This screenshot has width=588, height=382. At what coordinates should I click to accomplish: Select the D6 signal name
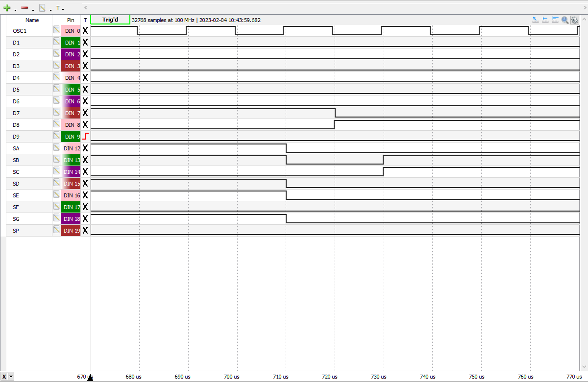point(16,101)
